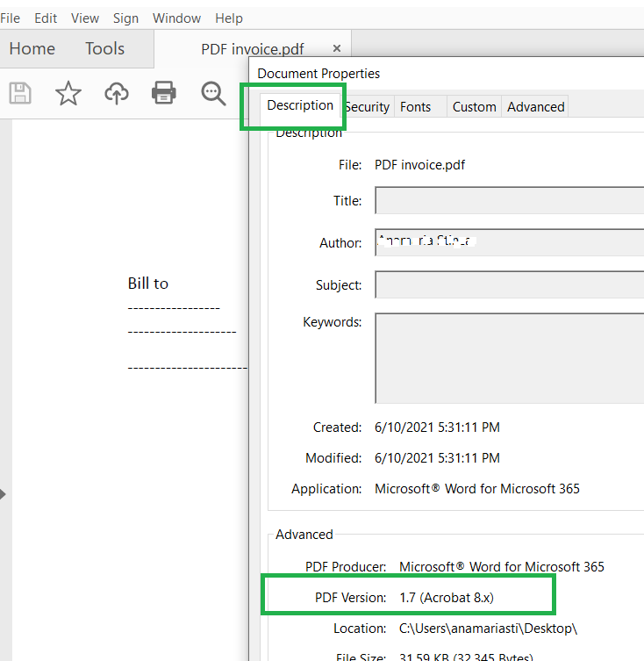644x661 pixels.
Task: Open the Help menu
Action: pyautogui.click(x=229, y=18)
